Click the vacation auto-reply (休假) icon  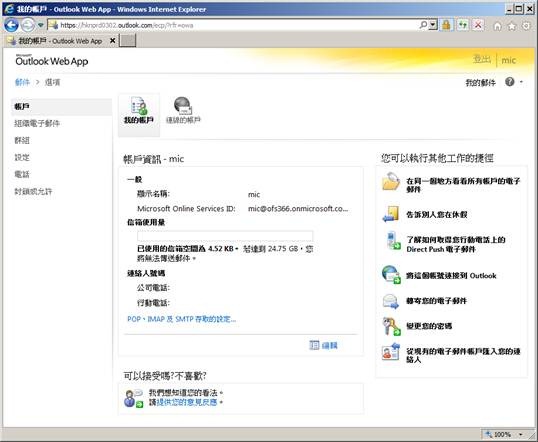(x=391, y=214)
